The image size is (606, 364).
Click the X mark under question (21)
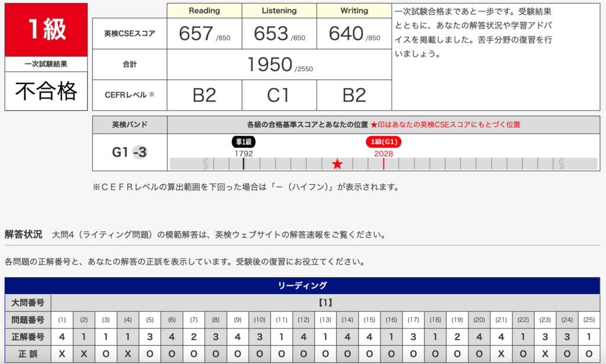(x=501, y=354)
